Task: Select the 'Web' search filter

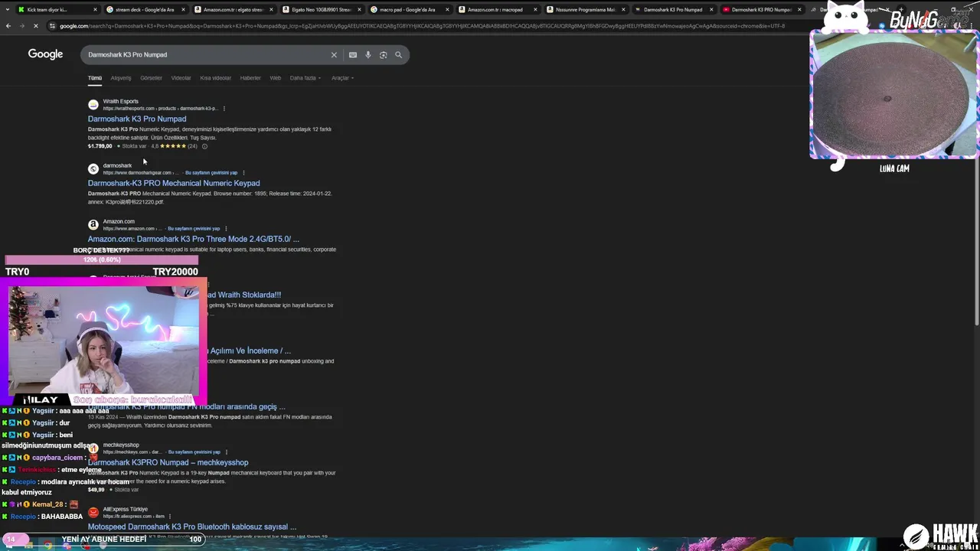Action: pos(275,78)
